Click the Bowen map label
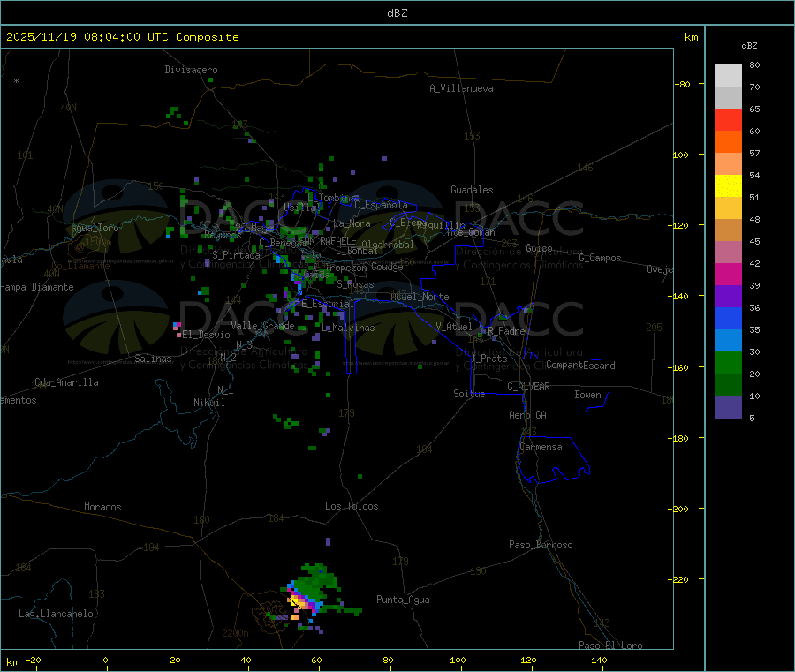Viewport: 795px width, 672px height. click(587, 395)
